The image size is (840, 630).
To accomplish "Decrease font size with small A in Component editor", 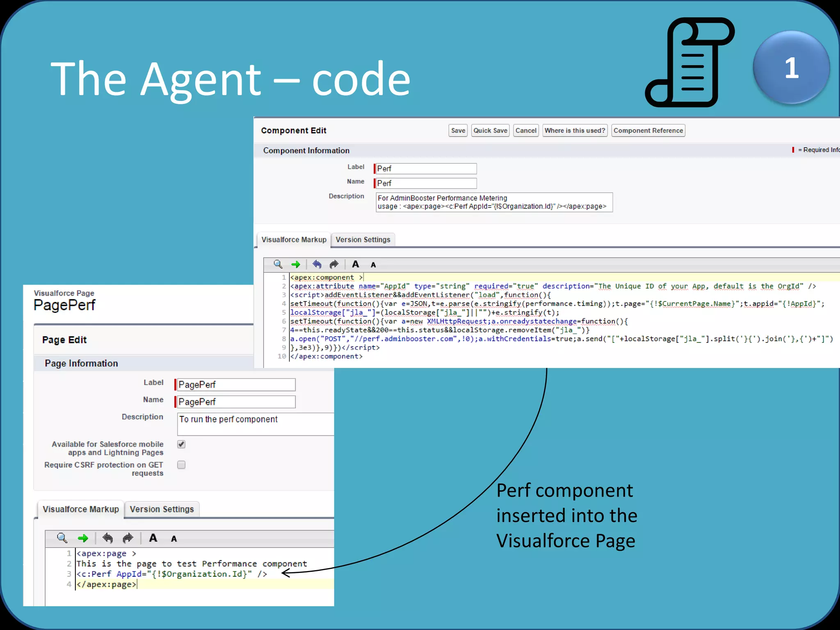I will [x=373, y=265].
